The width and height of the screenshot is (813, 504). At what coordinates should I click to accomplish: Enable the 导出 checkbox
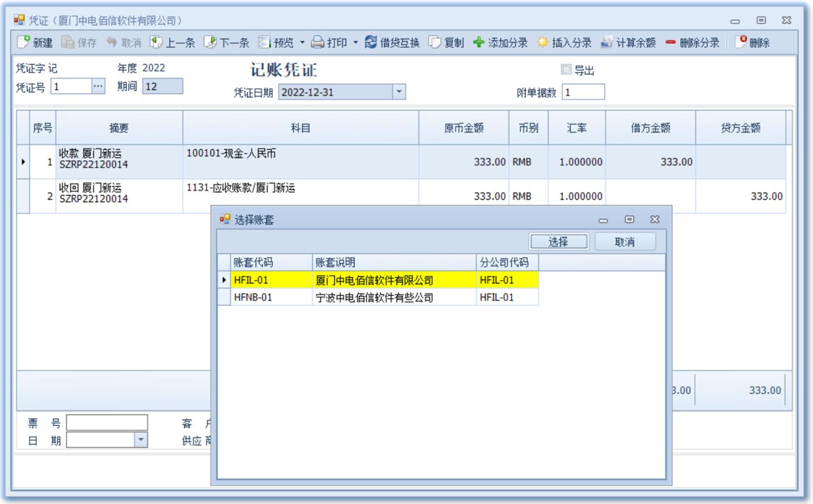(x=566, y=70)
